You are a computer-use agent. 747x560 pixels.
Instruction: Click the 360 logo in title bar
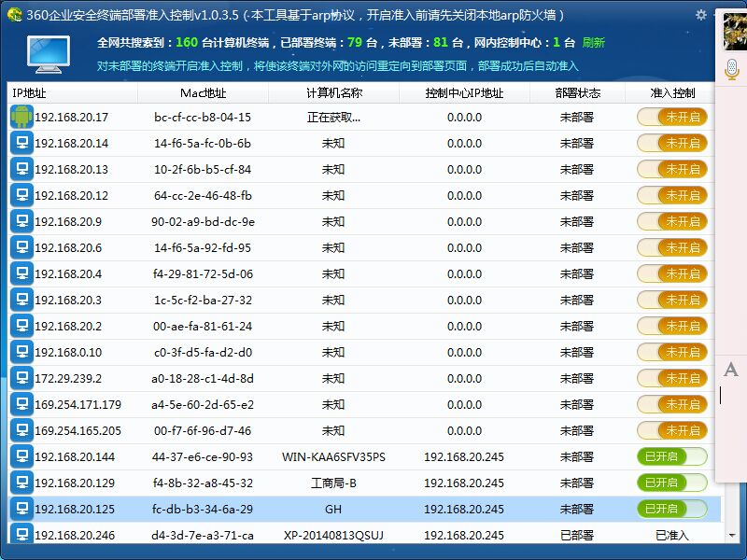[x=14, y=15]
